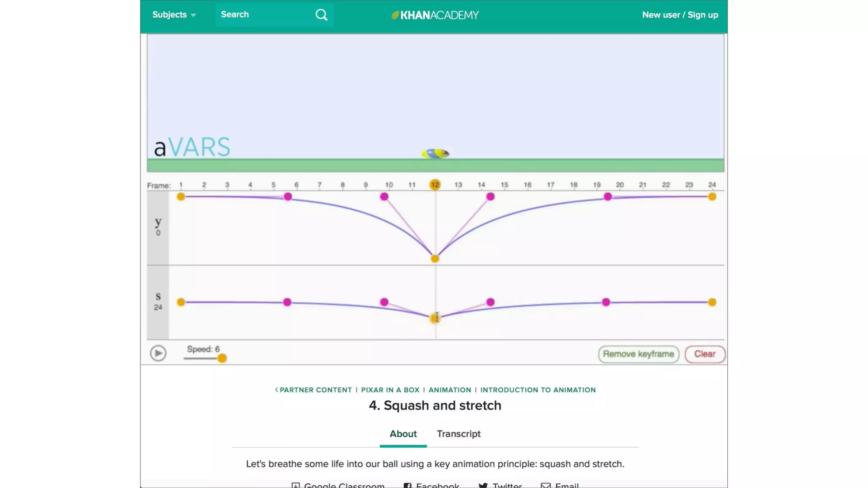Click the search magnifier icon
The height and width of the screenshot is (488, 868).
(x=321, y=15)
